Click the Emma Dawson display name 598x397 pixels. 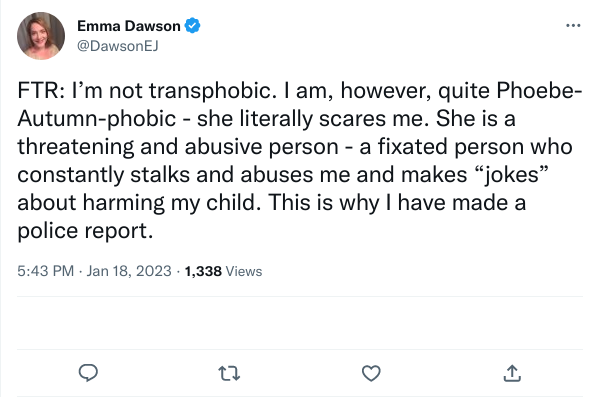pos(129,26)
